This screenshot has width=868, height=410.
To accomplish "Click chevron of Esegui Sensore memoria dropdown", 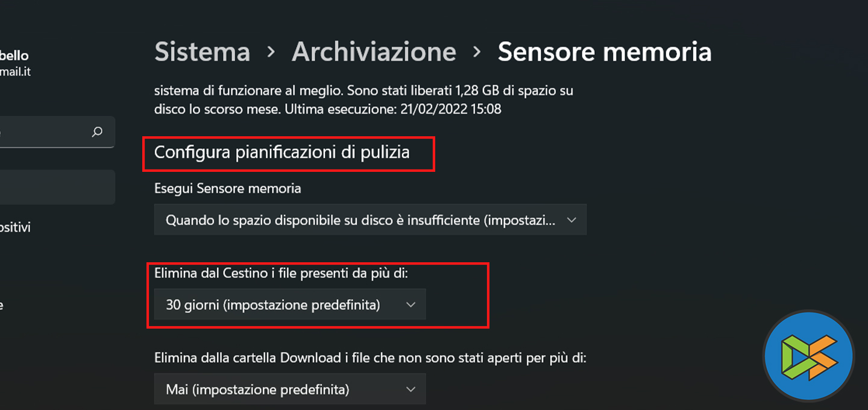I will click(x=571, y=221).
